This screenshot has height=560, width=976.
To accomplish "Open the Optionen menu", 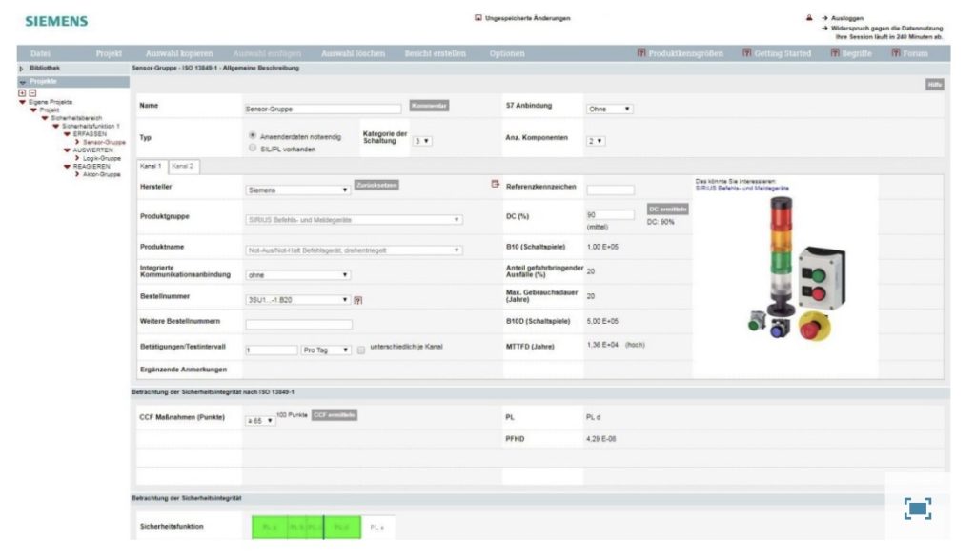I will [x=506, y=54].
